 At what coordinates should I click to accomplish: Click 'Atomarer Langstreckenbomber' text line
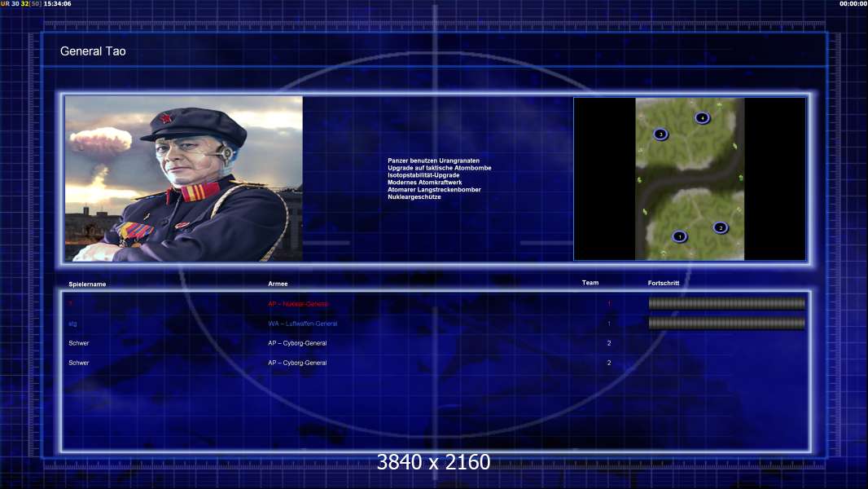coord(434,189)
